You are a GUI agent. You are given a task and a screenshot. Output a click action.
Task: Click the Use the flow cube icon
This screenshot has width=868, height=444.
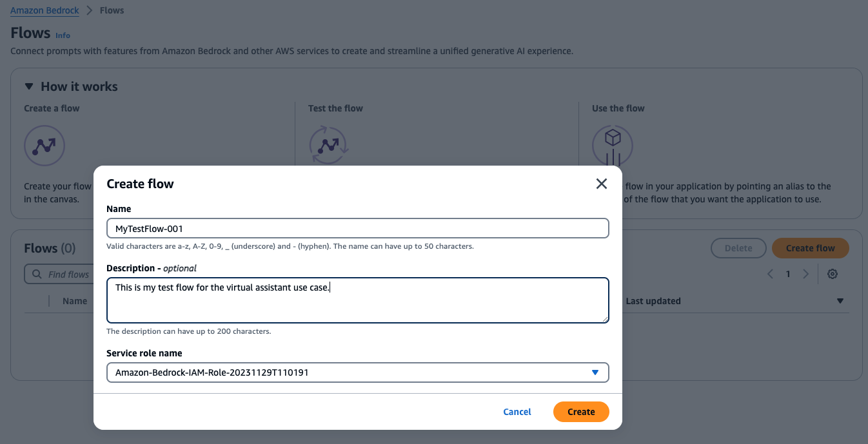click(613, 146)
